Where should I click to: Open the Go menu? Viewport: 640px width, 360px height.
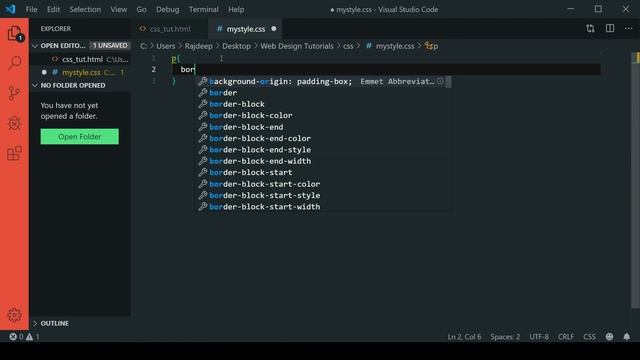pyautogui.click(x=141, y=9)
